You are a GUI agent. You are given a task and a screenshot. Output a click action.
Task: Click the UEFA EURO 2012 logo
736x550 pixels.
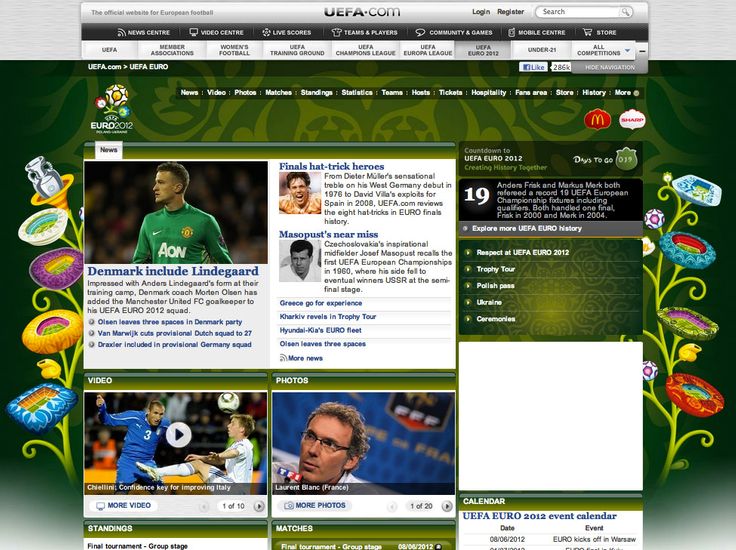click(112, 109)
